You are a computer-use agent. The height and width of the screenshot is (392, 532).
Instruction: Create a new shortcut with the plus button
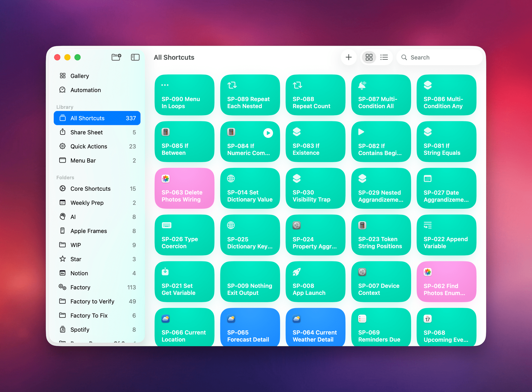[x=349, y=57]
